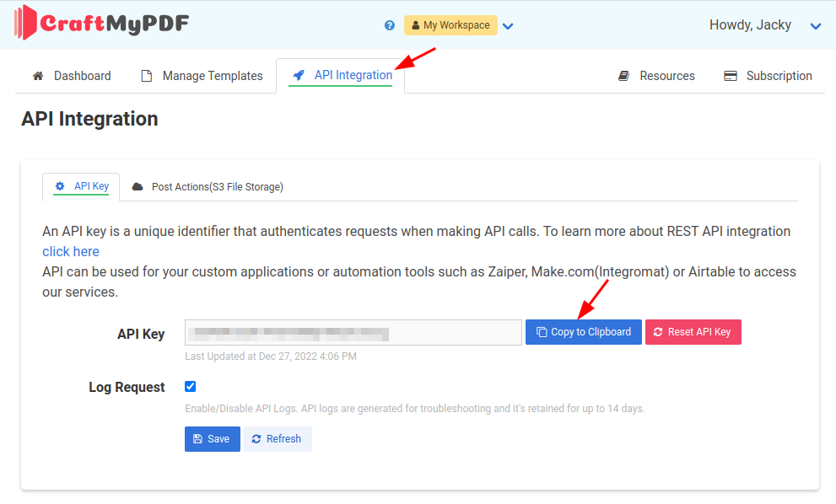Click the file icon beside Manage Templates
This screenshot has height=504, width=836.
(x=147, y=76)
